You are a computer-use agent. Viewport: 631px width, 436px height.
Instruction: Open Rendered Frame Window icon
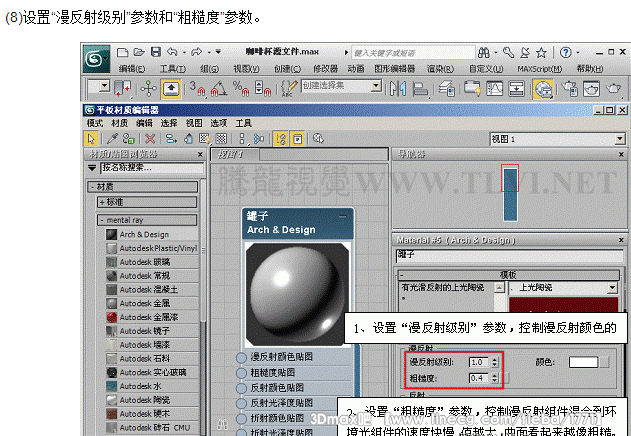[x=591, y=89]
